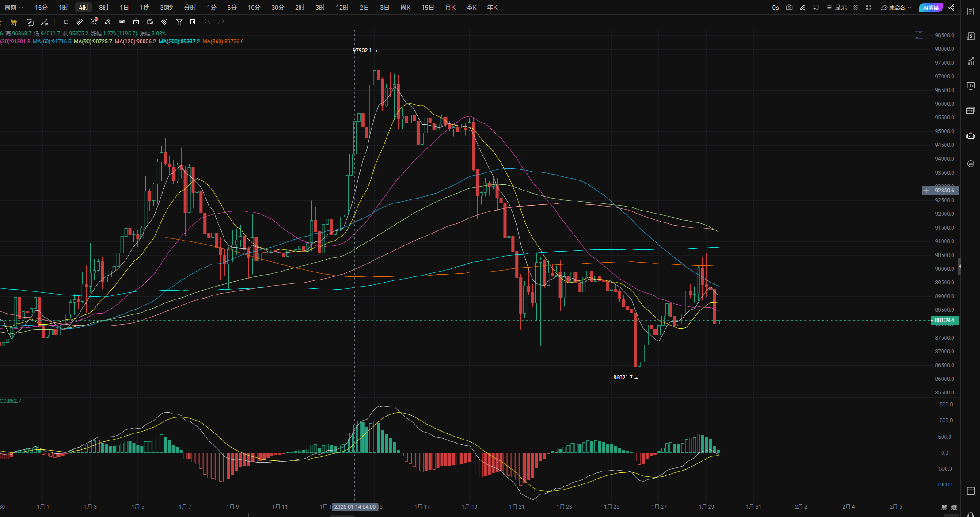Click the share icon
Image resolution: width=980 pixels, height=517 pixels.
(951, 8)
